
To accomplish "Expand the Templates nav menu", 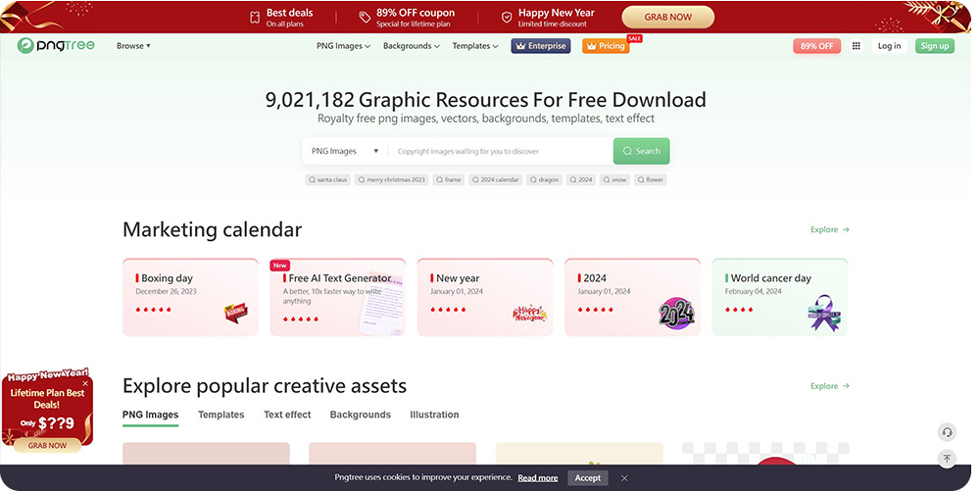I will coord(475,46).
